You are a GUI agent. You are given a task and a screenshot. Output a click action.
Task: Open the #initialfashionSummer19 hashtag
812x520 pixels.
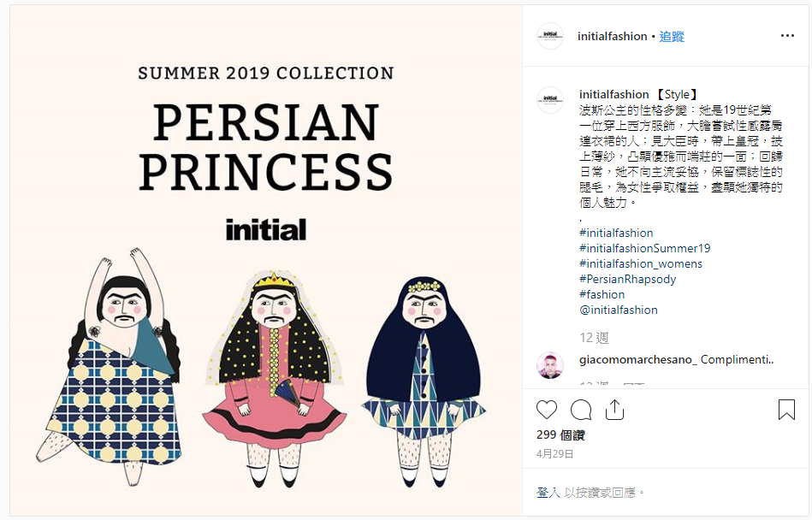pos(645,248)
